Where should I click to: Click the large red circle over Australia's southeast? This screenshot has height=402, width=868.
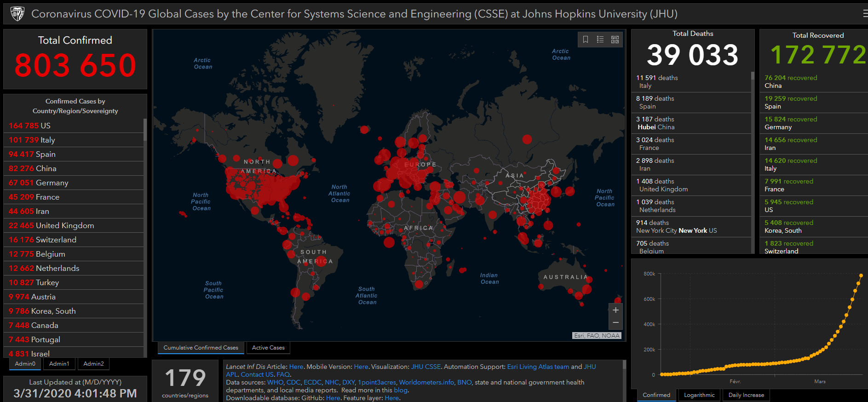coord(587,289)
